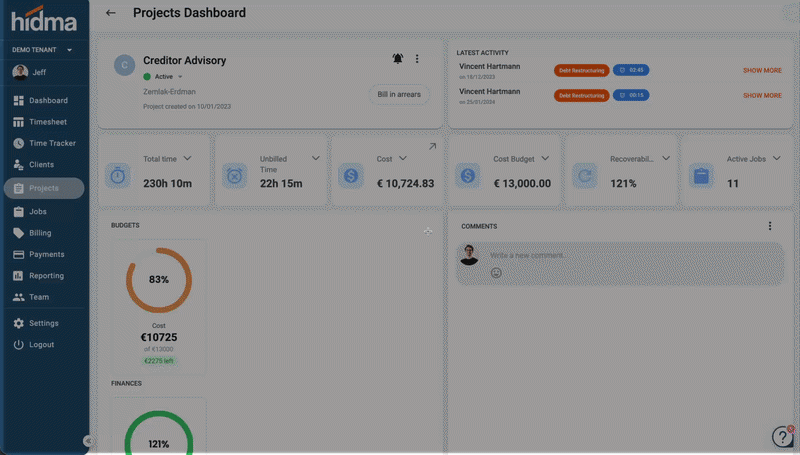
Task: Open the three-dot menu on Creditor Advisory card
Action: pyautogui.click(x=417, y=59)
